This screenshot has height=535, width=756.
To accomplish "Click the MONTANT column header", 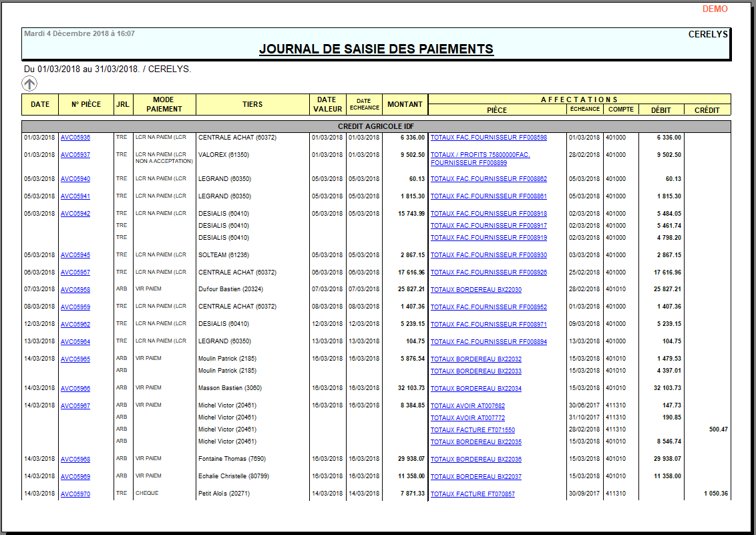I will click(404, 105).
